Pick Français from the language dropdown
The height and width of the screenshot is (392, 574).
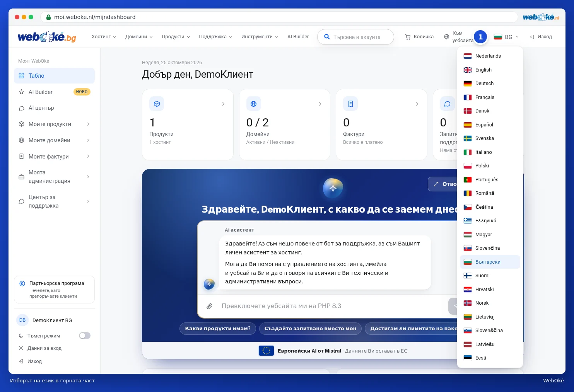(490, 97)
